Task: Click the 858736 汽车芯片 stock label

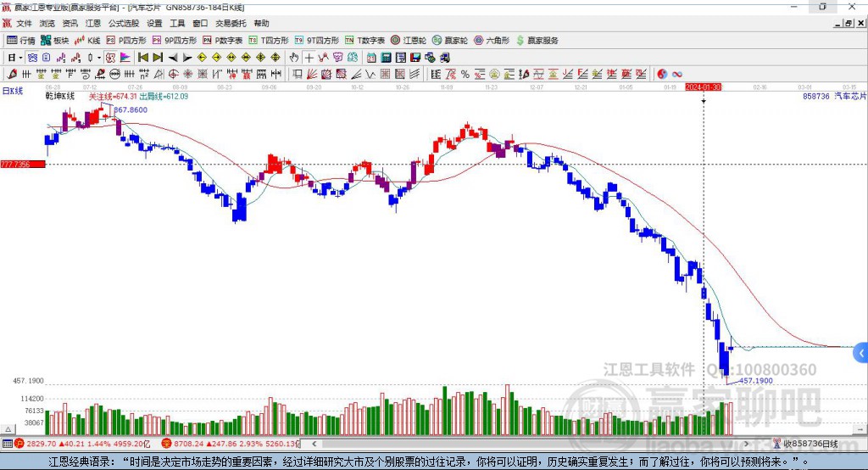Action: [834, 96]
